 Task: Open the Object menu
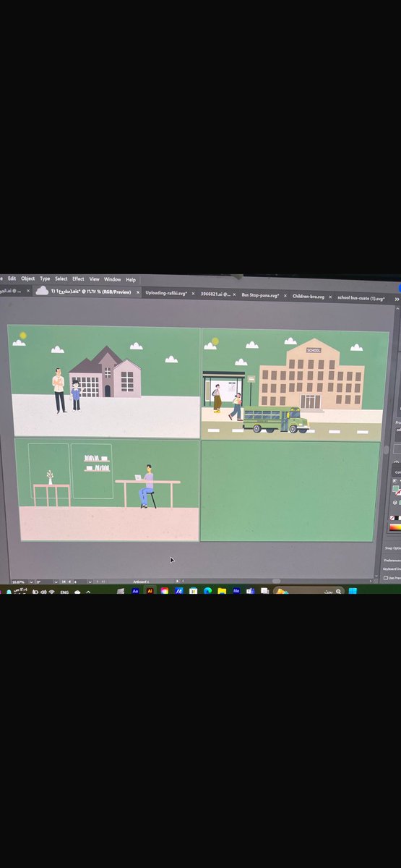(x=27, y=278)
